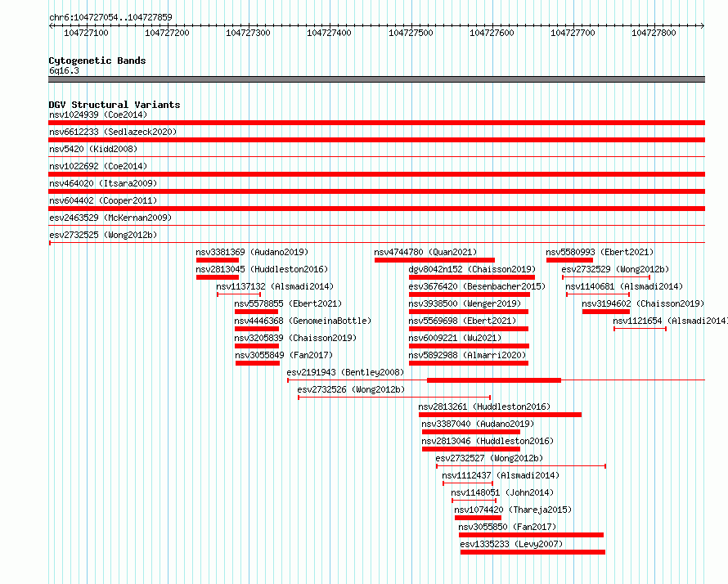This screenshot has height=584, width=728.
Task: Click the 6q16.3 band label
Action: click(x=64, y=70)
